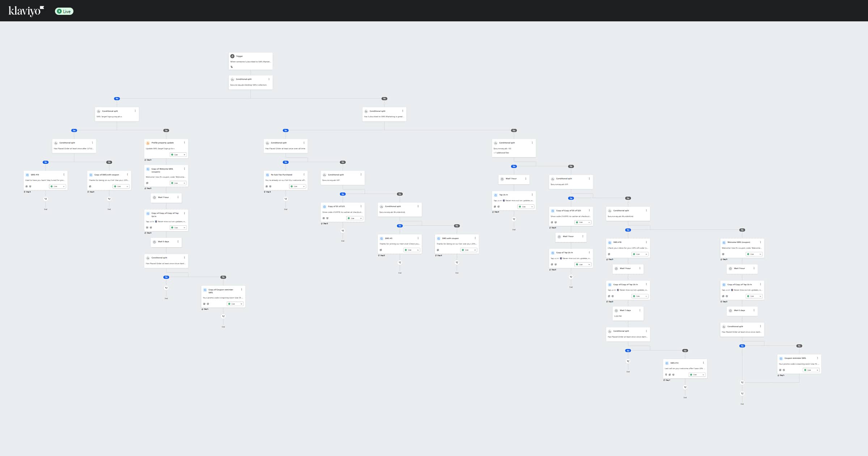This screenshot has width=868, height=456.
Task: Click the Trigger node icon
Action: coord(233,56)
